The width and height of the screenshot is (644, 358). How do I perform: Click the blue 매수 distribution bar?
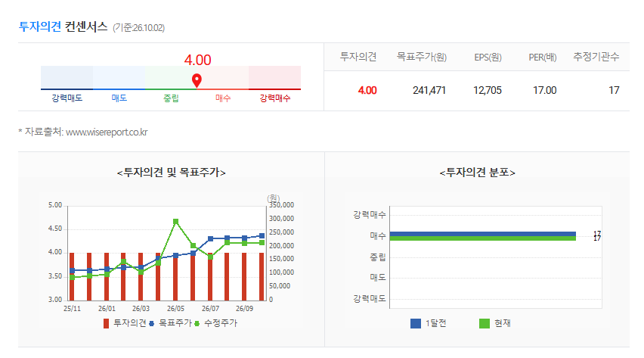tap(482, 234)
